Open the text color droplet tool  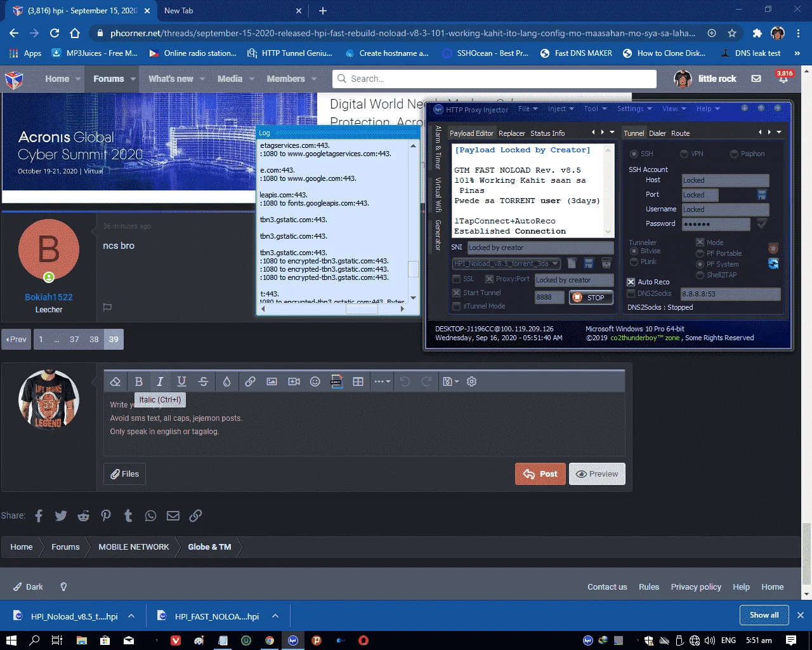point(226,381)
